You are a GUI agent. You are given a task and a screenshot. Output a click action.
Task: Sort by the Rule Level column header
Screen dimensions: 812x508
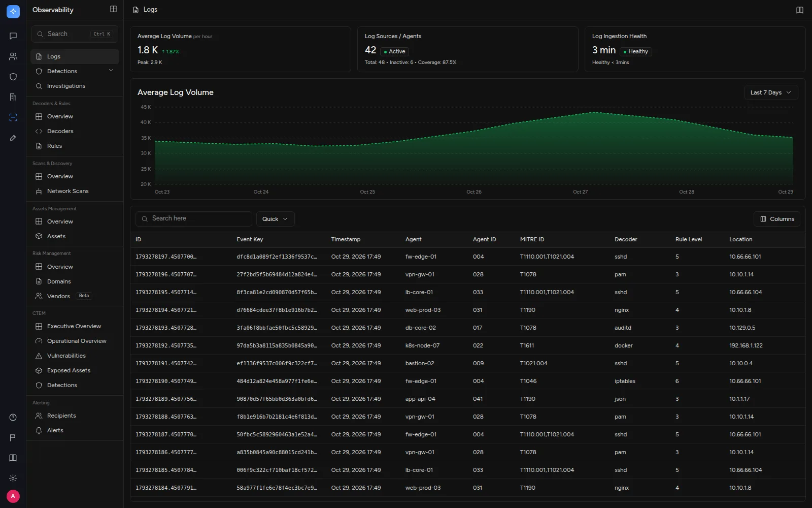(689, 239)
